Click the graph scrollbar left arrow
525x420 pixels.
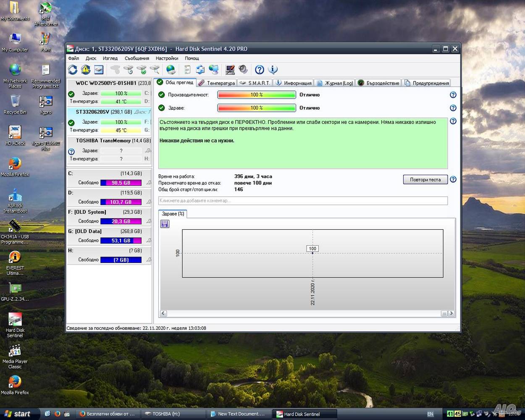click(163, 313)
